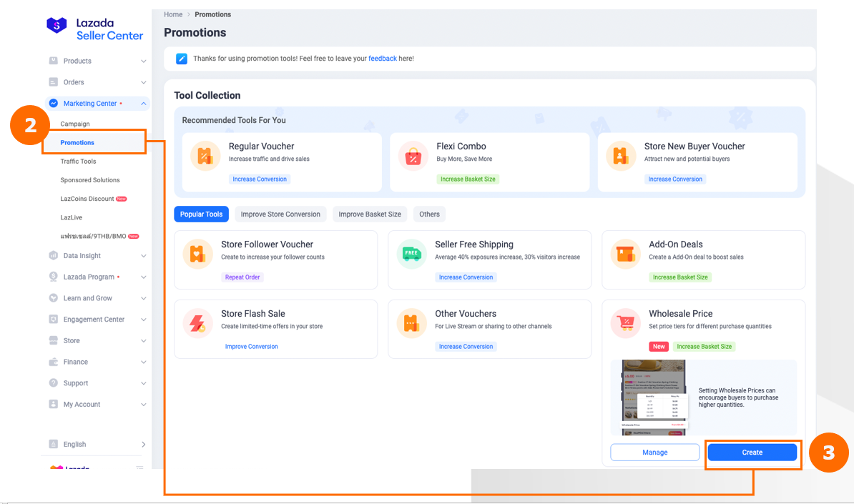The image size is (854, 504).
Task: Collapse the Marketing Center section
Action: 143,104
